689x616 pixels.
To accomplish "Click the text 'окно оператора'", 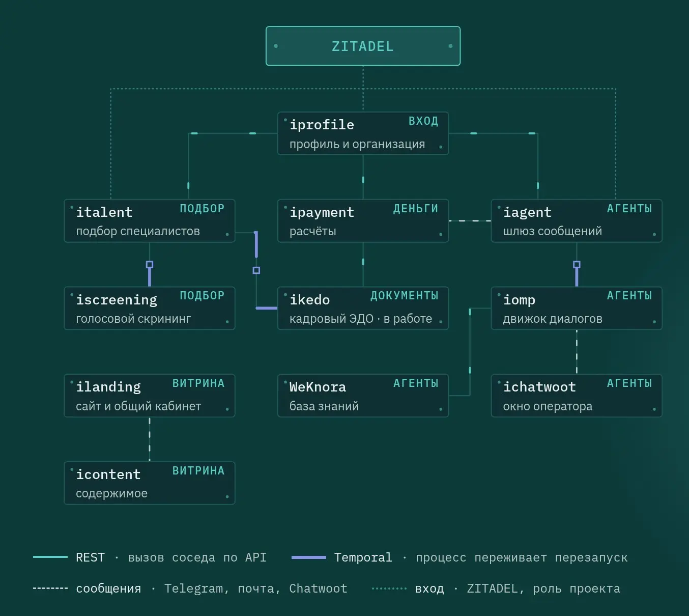I will [548, 406].
